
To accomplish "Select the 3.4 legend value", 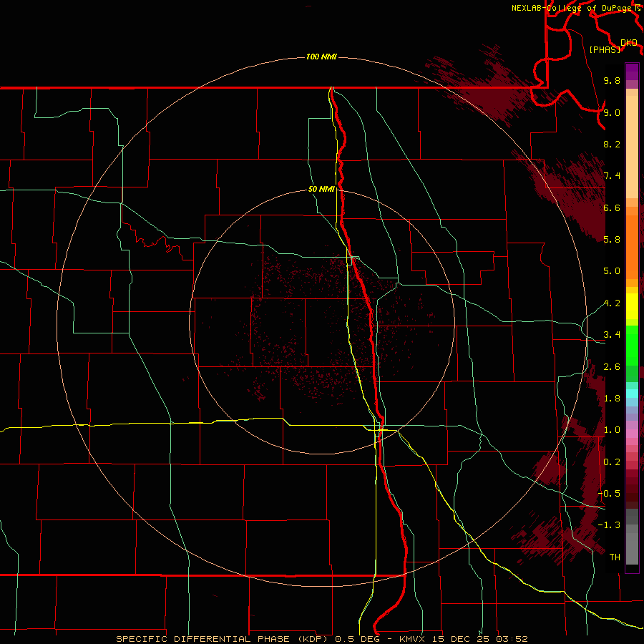I will click(x=612, y=335).
